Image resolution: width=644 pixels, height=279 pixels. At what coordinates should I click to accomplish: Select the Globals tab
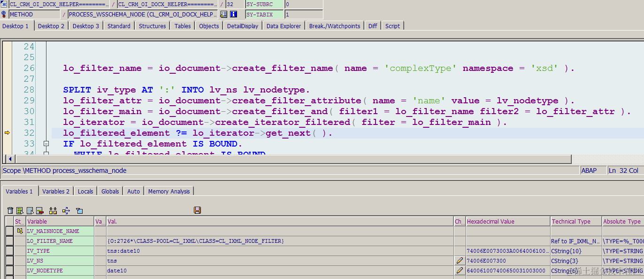point(110,191)
